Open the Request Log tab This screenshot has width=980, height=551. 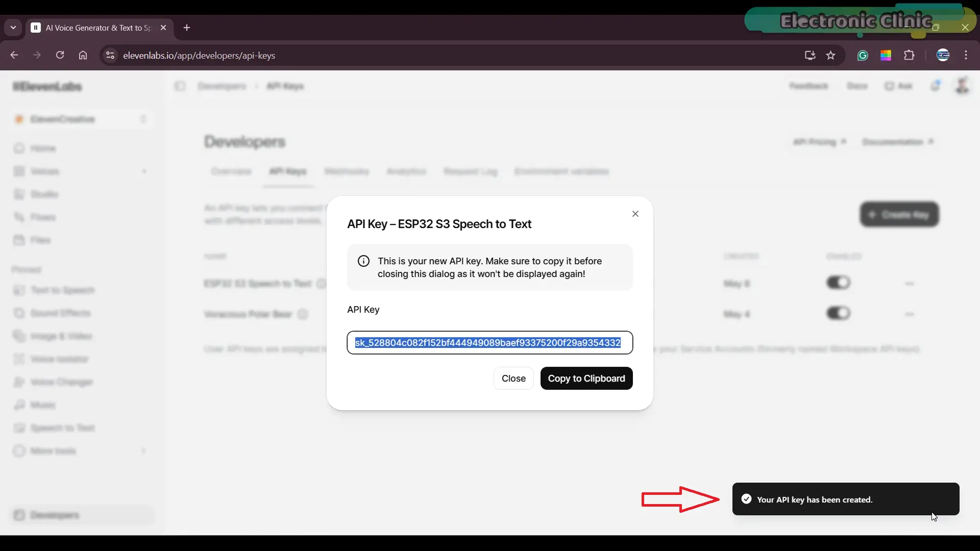coord(471,171)
